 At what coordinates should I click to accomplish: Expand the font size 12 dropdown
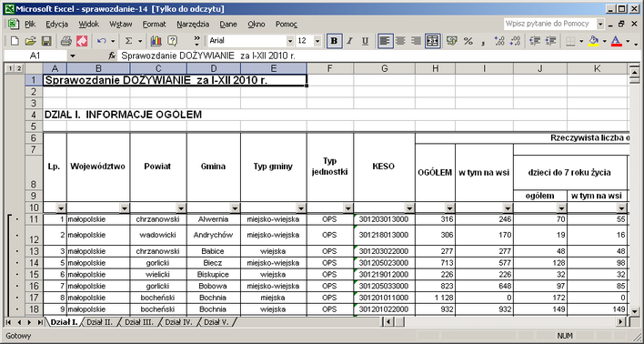tap(317, 41)
